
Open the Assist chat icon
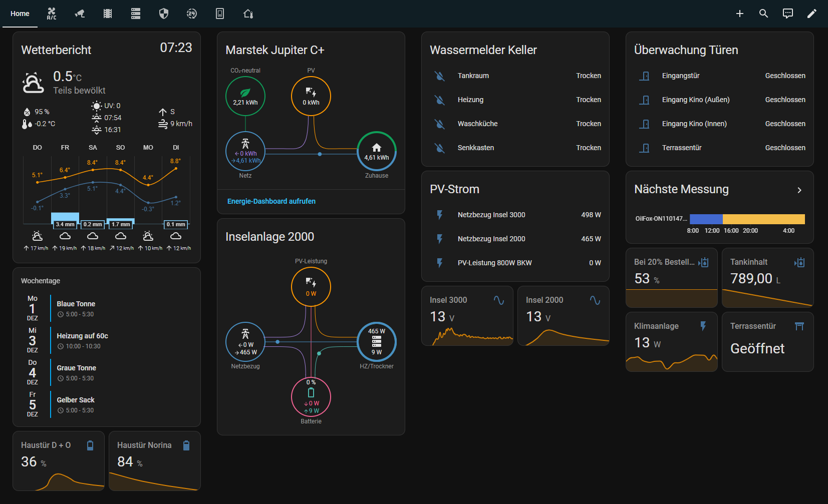point(787,14)
